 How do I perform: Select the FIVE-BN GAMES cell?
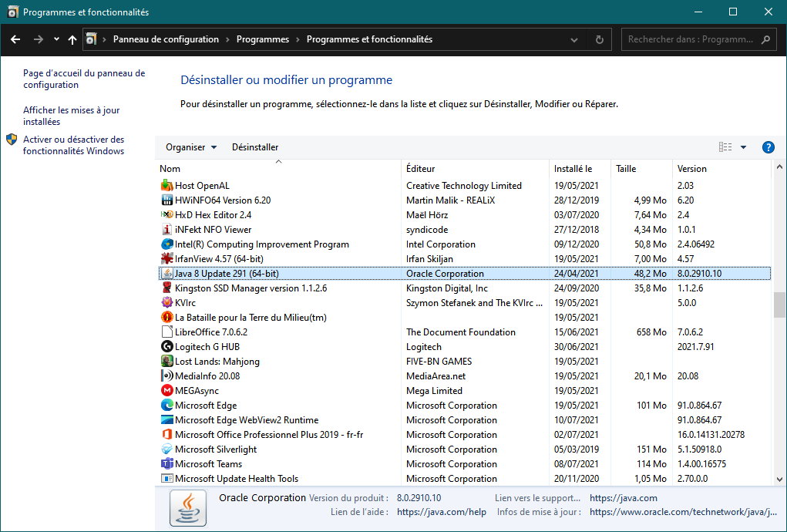point(439,362)
